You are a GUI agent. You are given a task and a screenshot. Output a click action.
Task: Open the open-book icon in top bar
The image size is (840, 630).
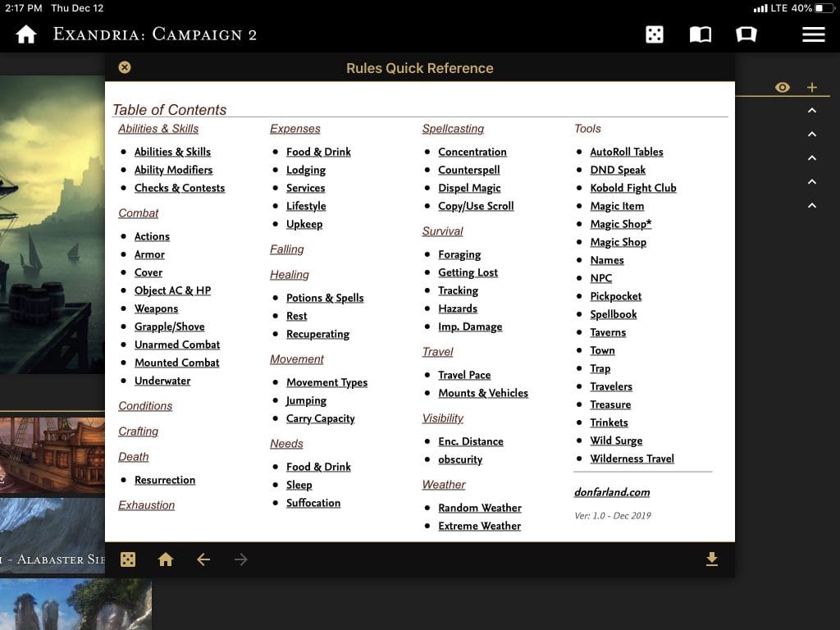click(701, 34)
